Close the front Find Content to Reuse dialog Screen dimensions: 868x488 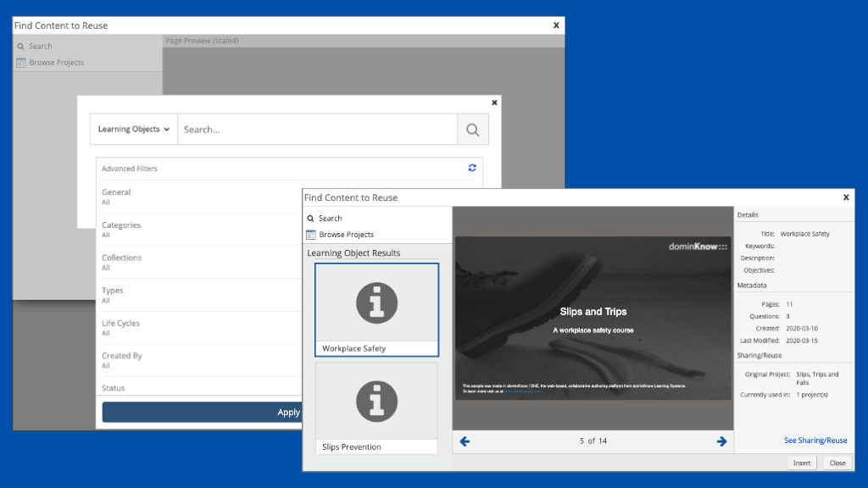[x=845, y=197]
